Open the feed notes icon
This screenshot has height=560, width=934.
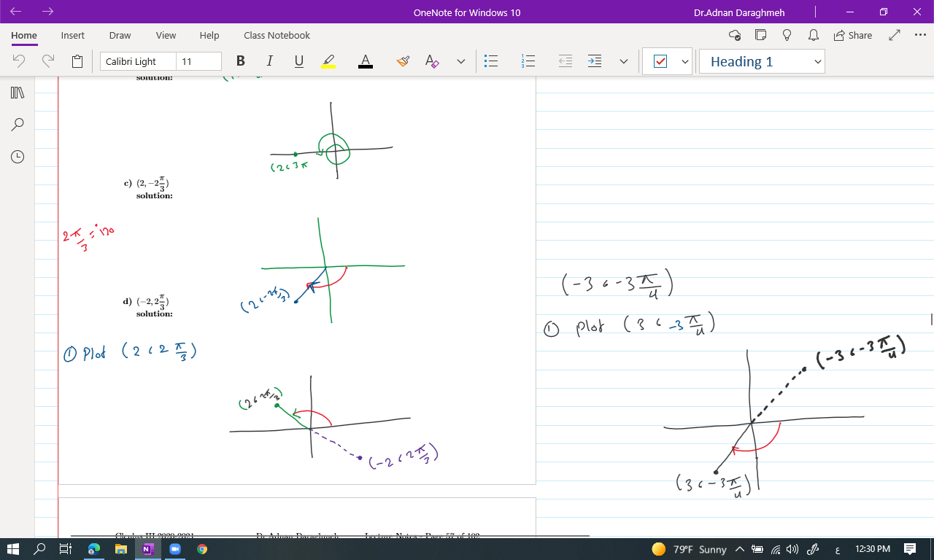pyautogui.click(x=761, y=35)
